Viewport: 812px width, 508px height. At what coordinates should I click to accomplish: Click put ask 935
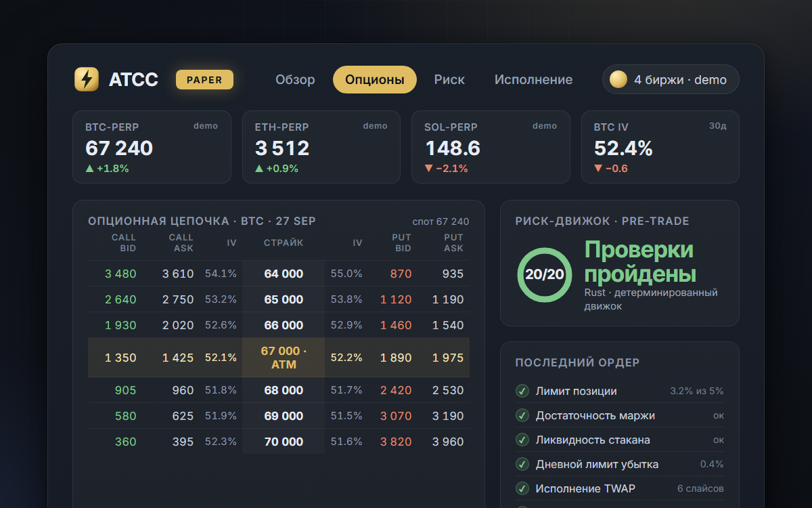453,274
